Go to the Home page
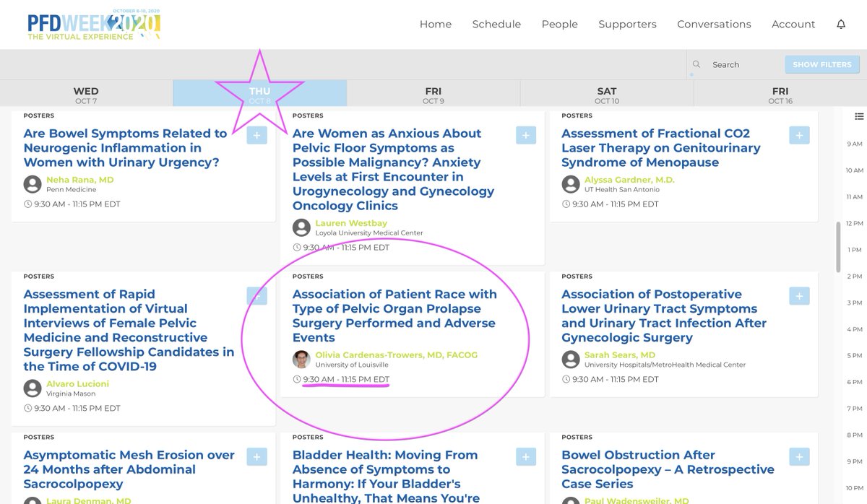 (x=436, y=24)
